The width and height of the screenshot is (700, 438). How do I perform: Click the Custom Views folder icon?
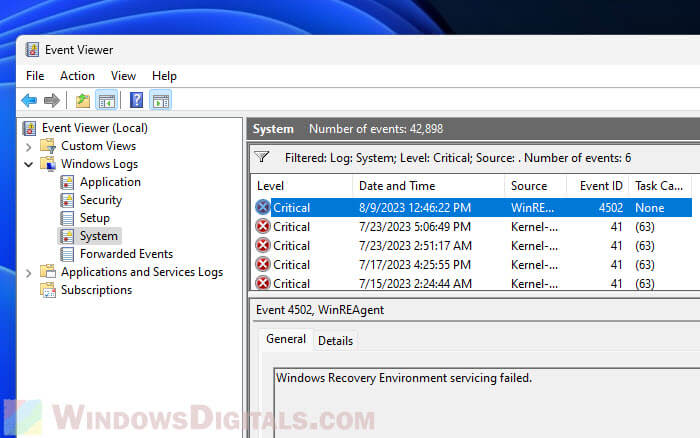point(48,146)
